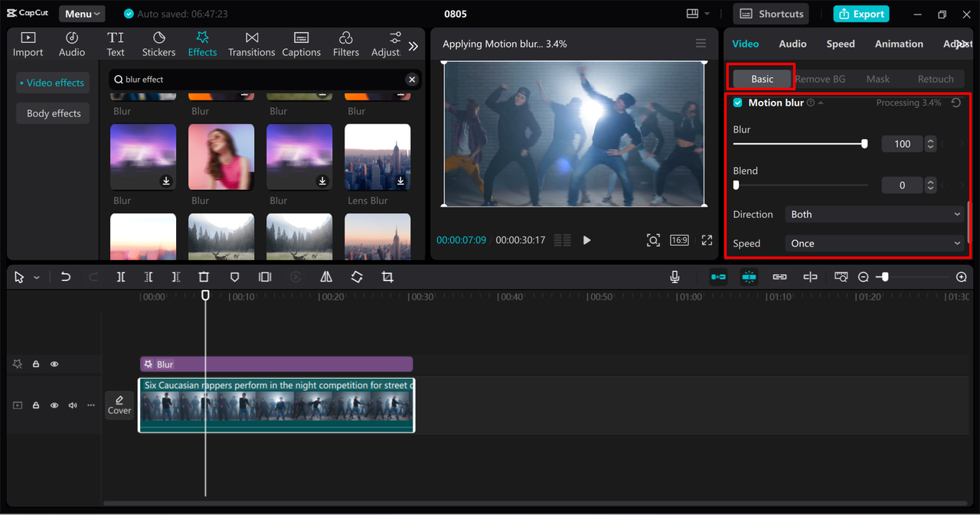Click the microphone Record voiceover icon
The height and width of the screenshot is (515, 980).
(675, 277)
